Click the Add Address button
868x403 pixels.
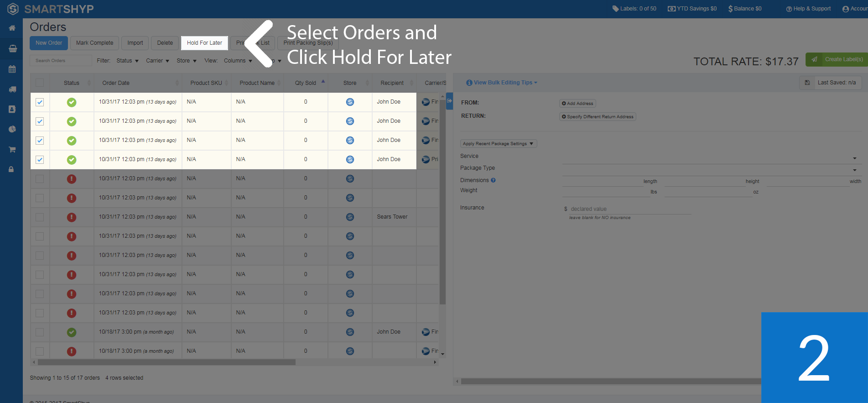pos(577,104)
